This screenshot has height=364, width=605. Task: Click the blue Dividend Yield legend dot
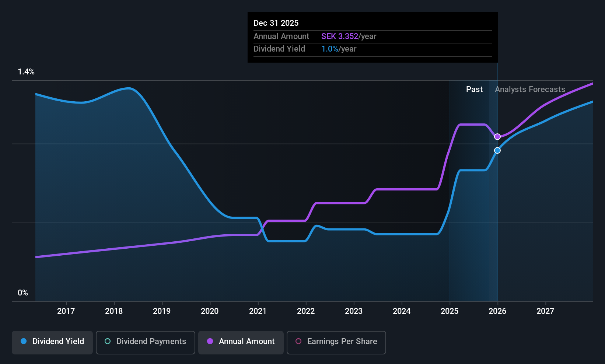(x=24, y=341)
